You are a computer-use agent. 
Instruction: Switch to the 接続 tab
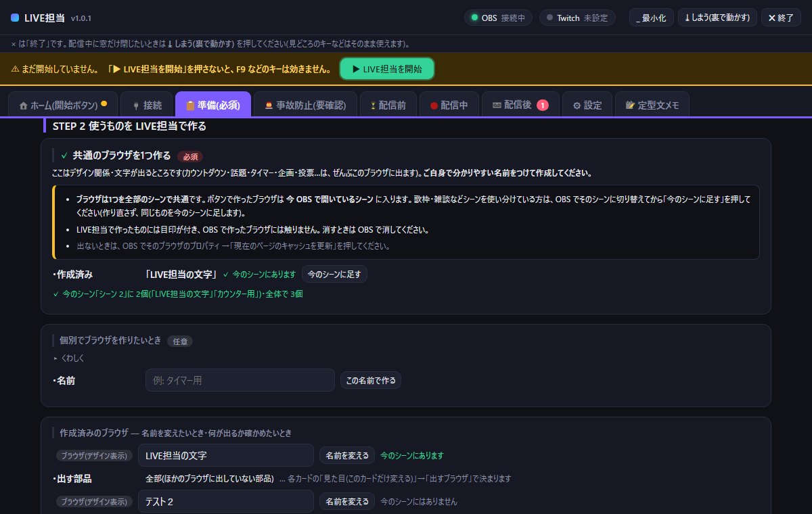click(x=146, y=105)
